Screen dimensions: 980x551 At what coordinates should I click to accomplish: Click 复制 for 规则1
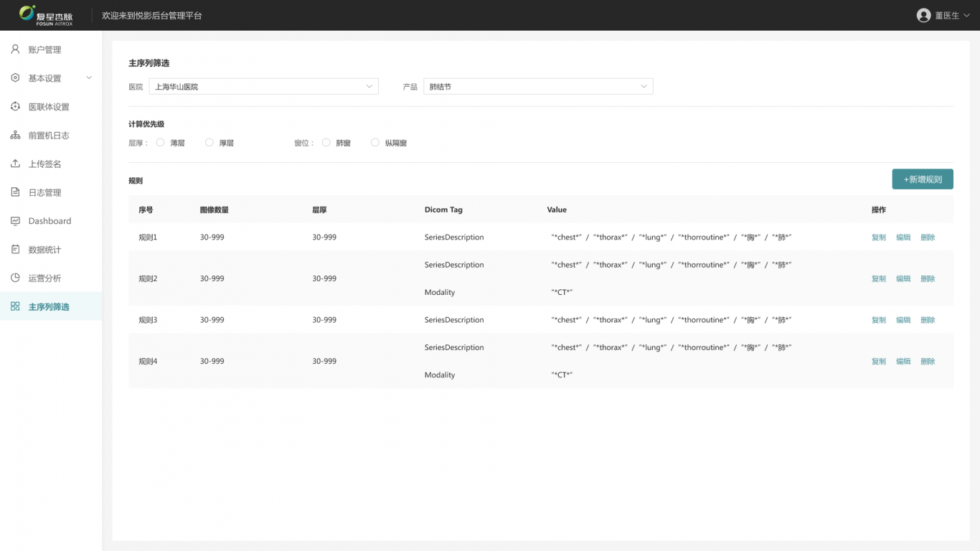(x=879, y=237)
